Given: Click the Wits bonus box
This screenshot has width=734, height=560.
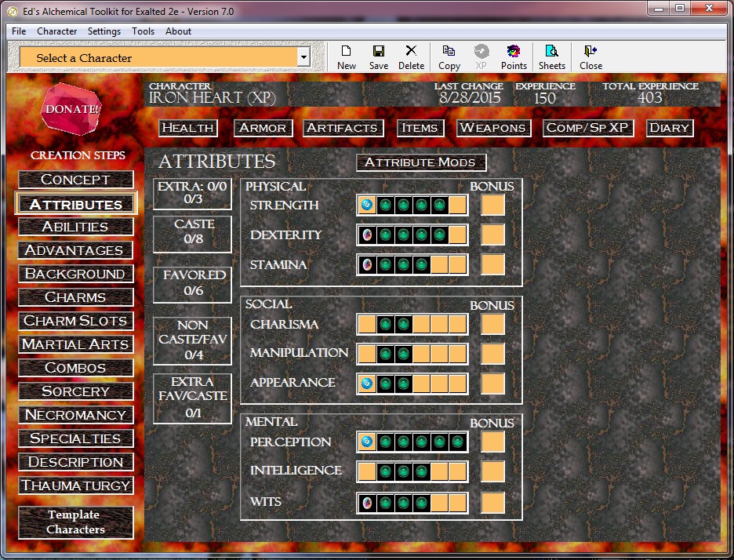Looking at the screenshot, I should point(493,503).
